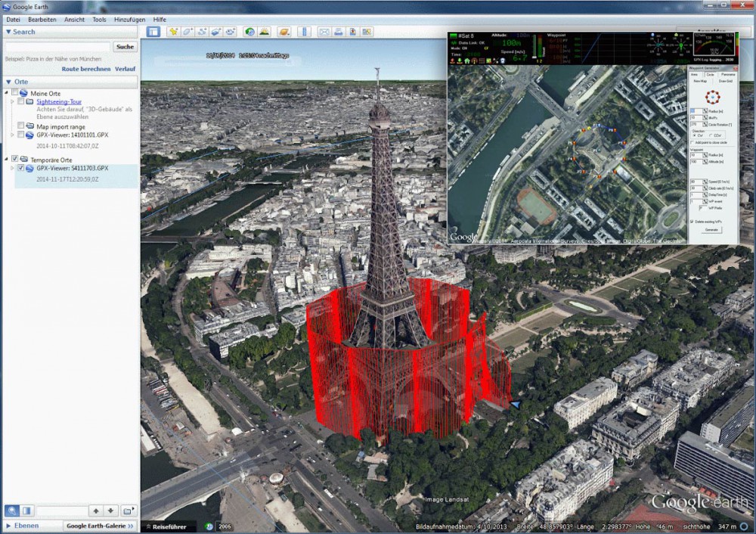This screenshot has height=534, width=756.
Task: Record a tour from the toolbar
Action: pos(231,32)
